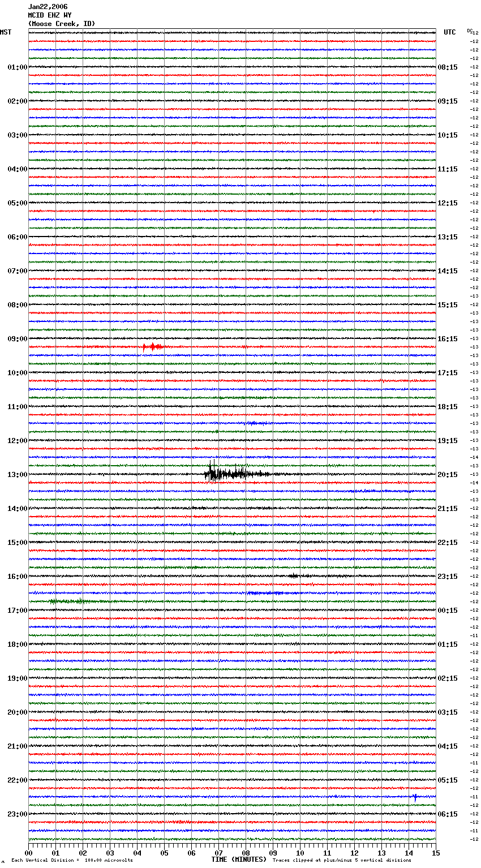This screenshot has width=481, height=868.
Task: Select the 07:00 MST time label
Action: 18,271
